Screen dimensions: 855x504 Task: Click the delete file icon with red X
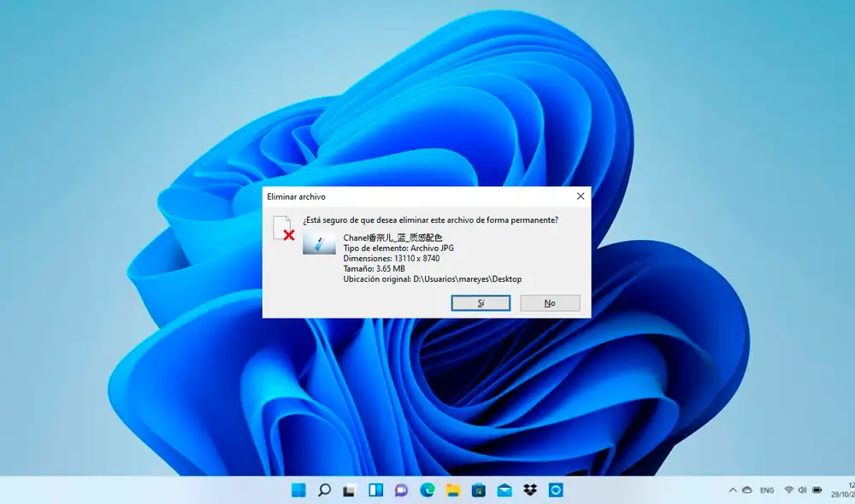(x=283, y=229)
